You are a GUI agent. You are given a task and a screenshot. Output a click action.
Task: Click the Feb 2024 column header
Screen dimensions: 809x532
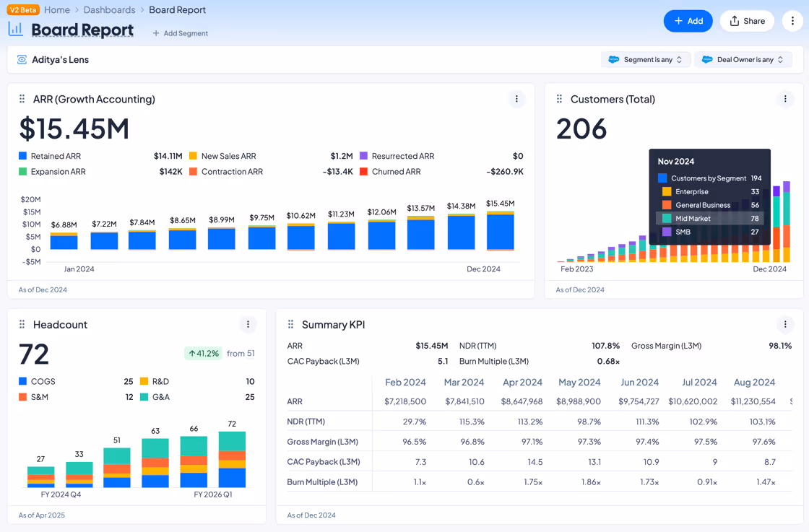(x=405, y=382)
